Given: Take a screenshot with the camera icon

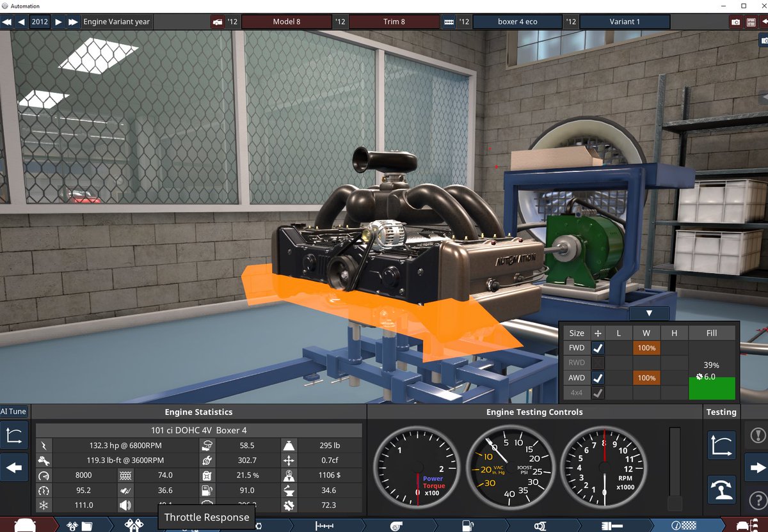Looking at the screenshot, I should pyautogui.click(x=736, y=22).
